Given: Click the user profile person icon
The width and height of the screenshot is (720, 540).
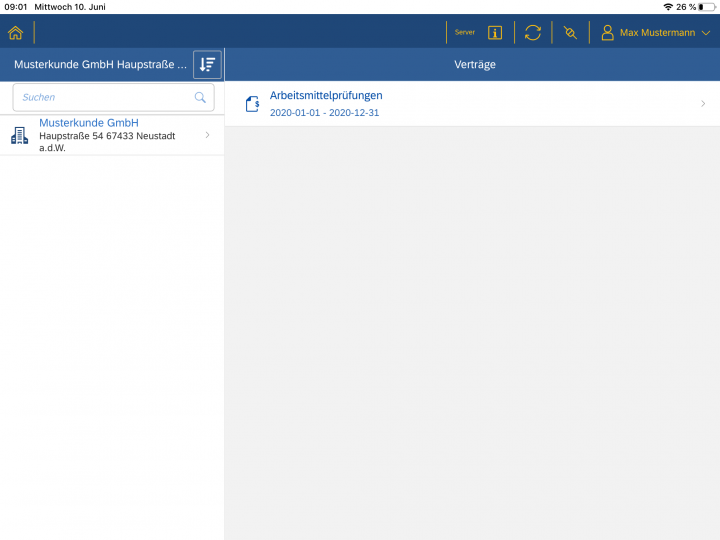Looking at the screenshot, I should [x=607, y=32].
